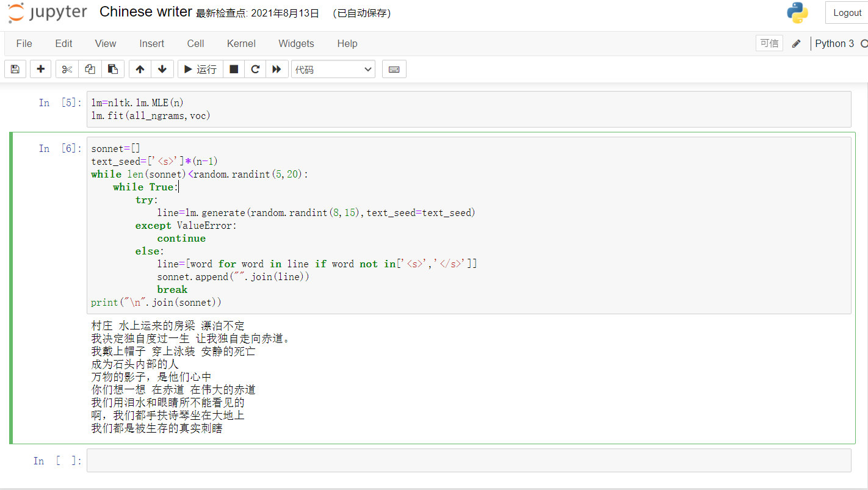Click inside code cell In [5]
Screen dimensions: 868x490
[469, 109]
